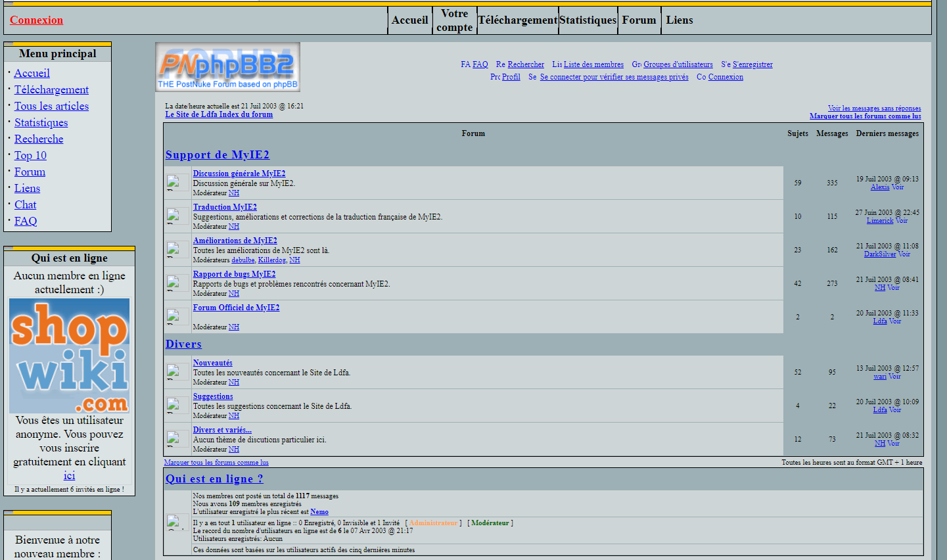Screen dimensions: 947x560
Task: Open last poster DarkSilver profile
Action: (x=880, y=254)
